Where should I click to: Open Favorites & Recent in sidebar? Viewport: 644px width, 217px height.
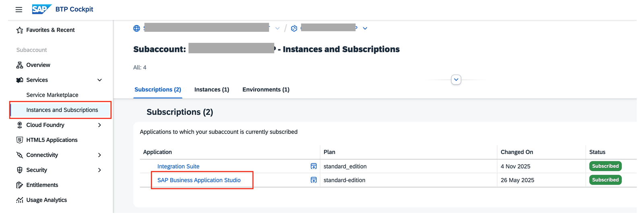click(50, 30)
